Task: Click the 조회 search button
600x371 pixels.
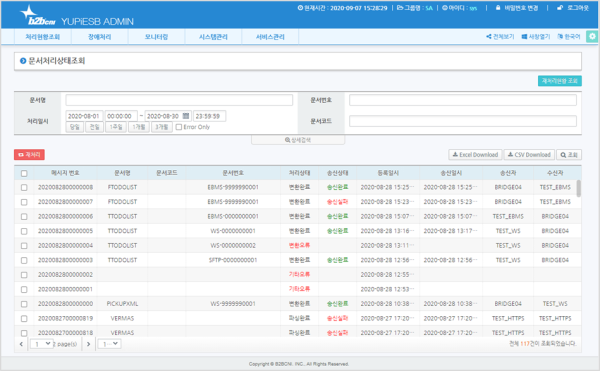Action: (569, 155)
